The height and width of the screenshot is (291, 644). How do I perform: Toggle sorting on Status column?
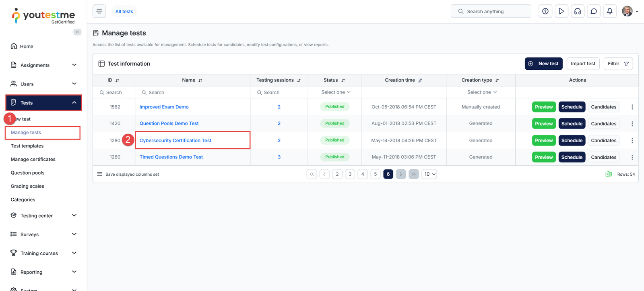pos(343,81)
